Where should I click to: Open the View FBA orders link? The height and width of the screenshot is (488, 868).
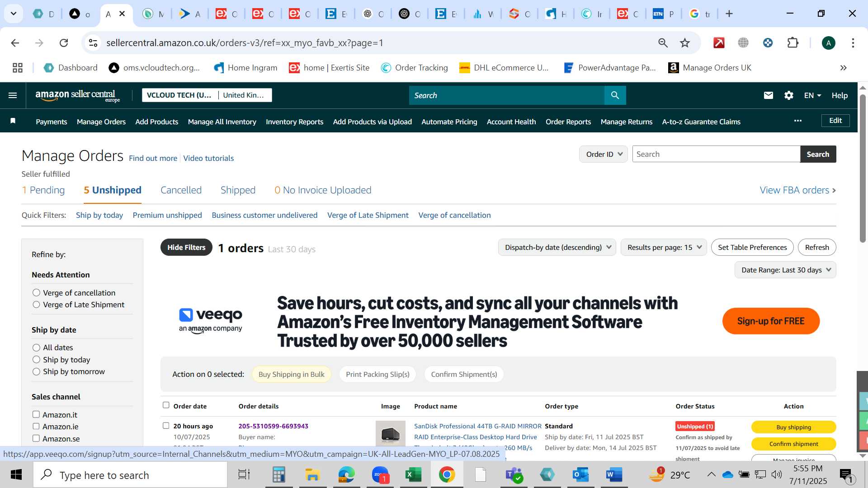798,190
